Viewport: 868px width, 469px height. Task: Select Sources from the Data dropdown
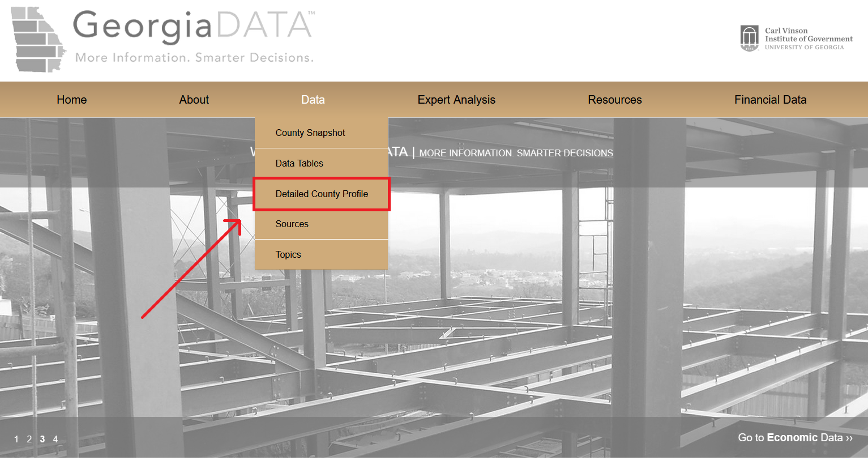[321, 224]
